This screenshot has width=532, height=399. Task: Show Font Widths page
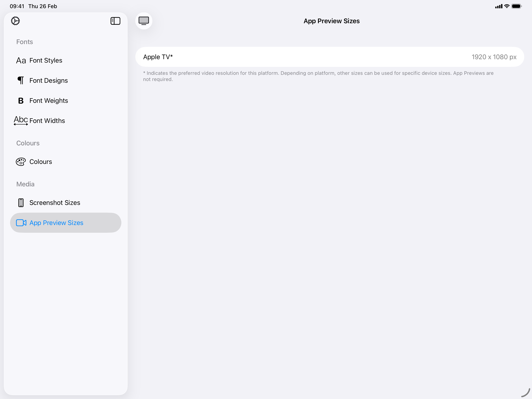[47, 121]
